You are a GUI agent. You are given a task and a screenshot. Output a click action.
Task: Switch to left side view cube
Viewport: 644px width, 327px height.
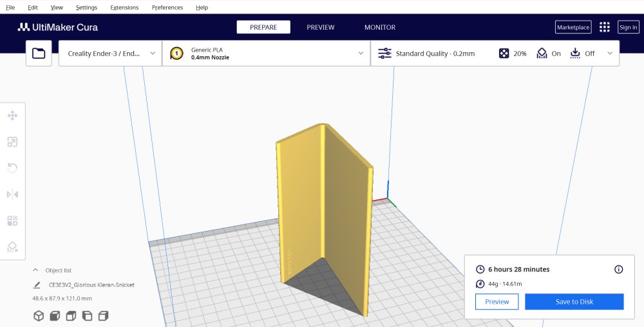(x=87, y=316)
